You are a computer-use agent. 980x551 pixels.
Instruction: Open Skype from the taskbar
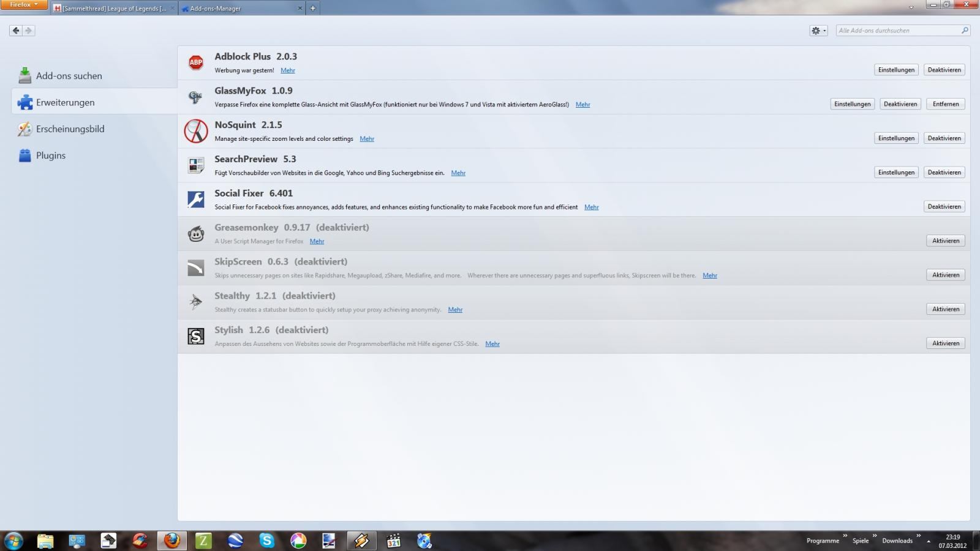click(266, 541)
